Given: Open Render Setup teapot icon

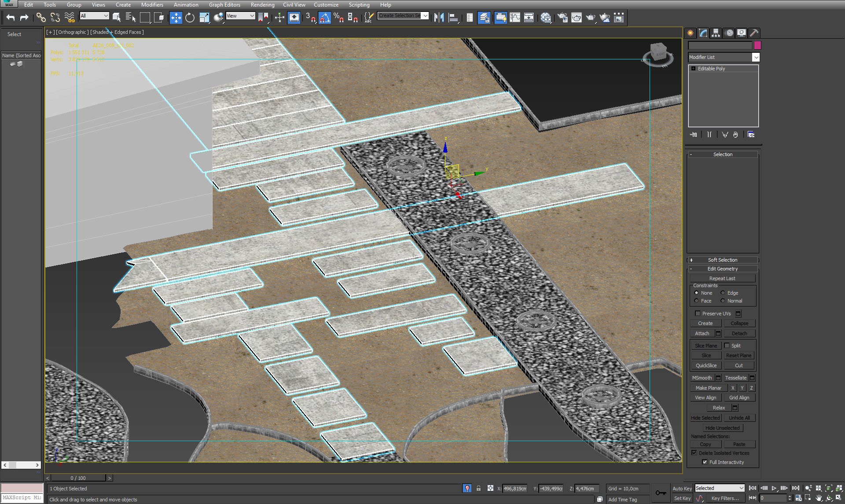Looking at the screenshot, I should (562, 18).
